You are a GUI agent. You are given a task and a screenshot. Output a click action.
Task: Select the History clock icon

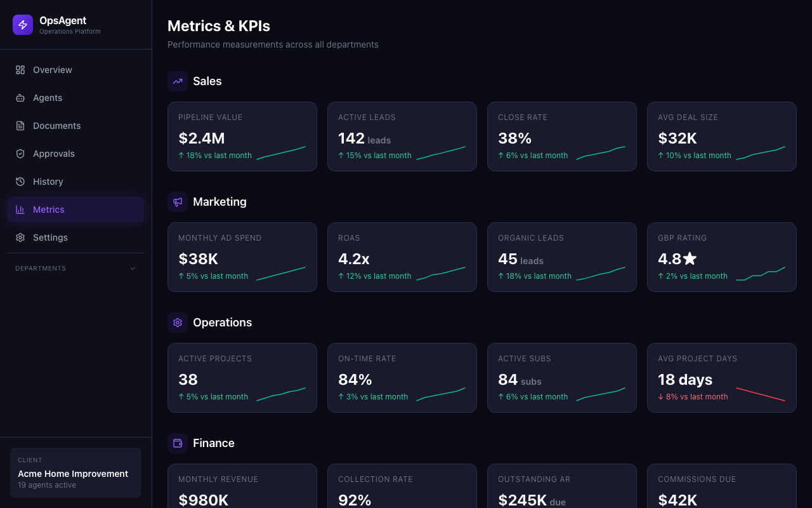click(x=20, y=182)
